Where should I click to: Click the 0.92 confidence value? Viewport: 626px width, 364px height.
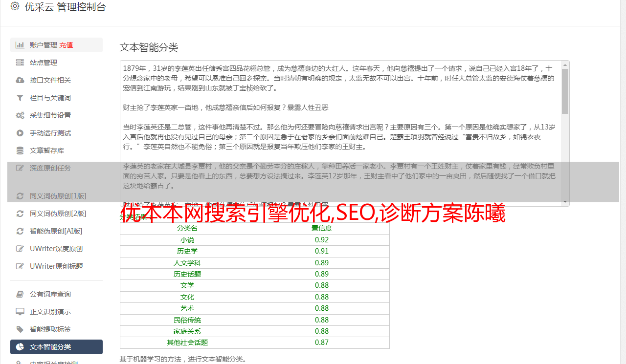point(322,240)
